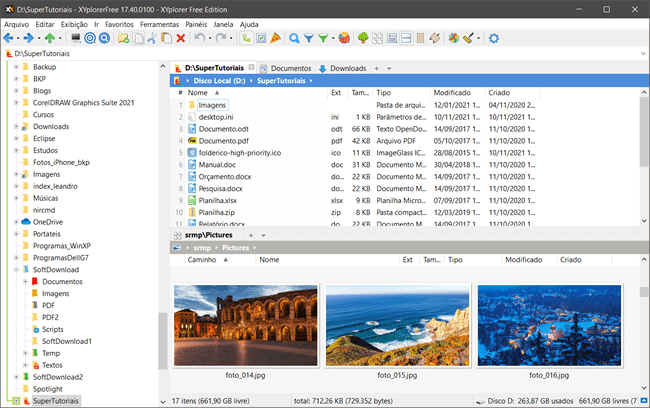Click the upper file list scrollbar thumb
Screen dimensions: 650x408
(644, 131)
